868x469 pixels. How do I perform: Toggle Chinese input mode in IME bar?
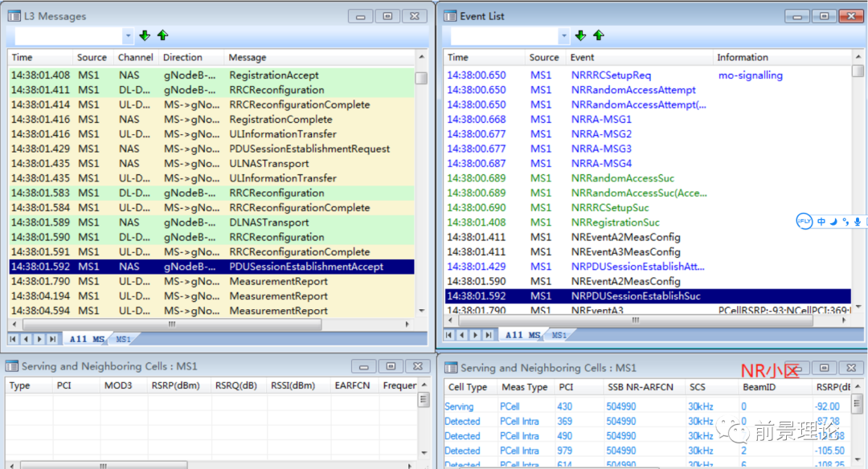(x=821, y=221)
